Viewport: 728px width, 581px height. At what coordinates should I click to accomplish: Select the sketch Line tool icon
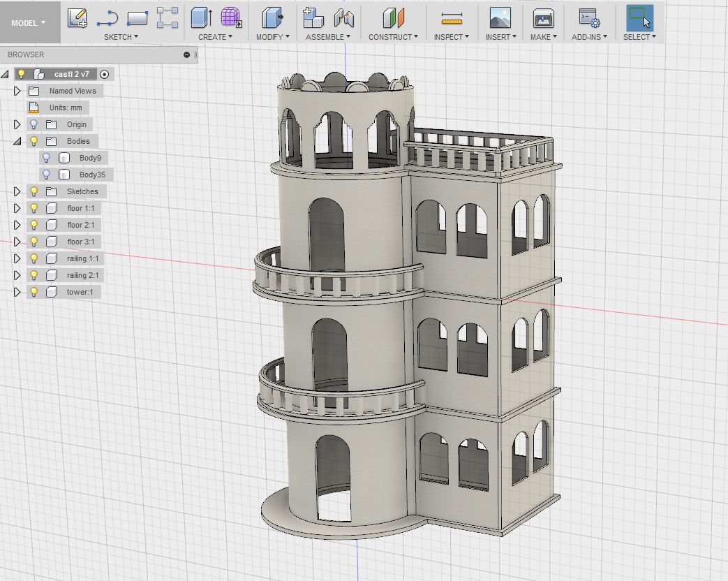click(107, 19)
